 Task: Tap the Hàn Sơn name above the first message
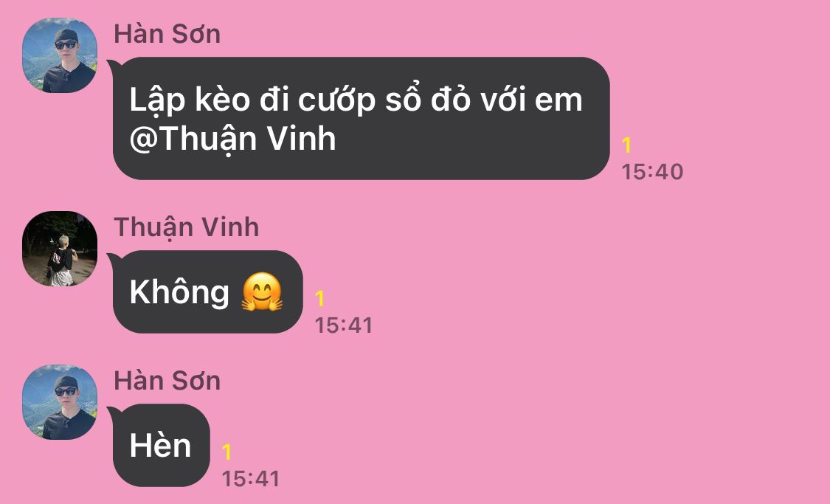[x=167, y=35]
